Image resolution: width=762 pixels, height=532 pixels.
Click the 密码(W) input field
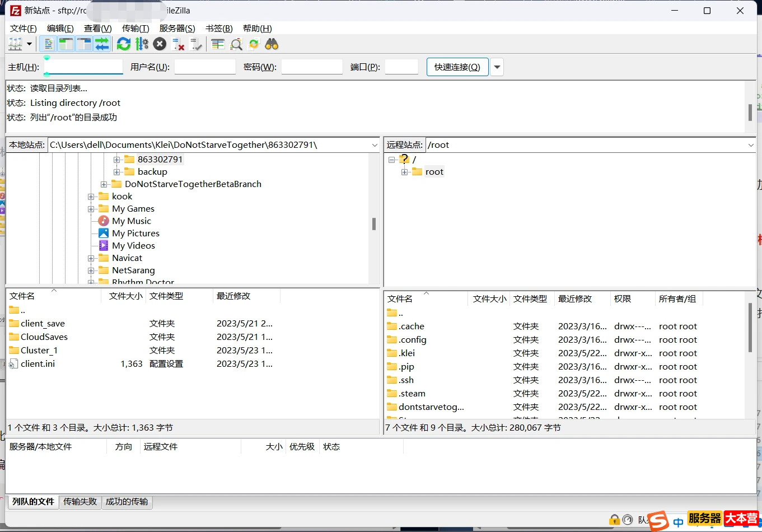pos(312,67)
